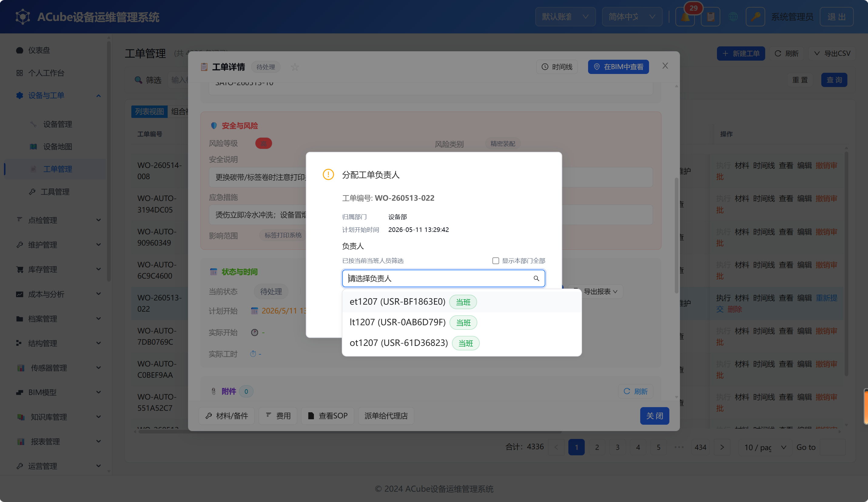Open 简体中文 language dropdown
Viewport: 868px width, 502px height.
pos(632,17)
